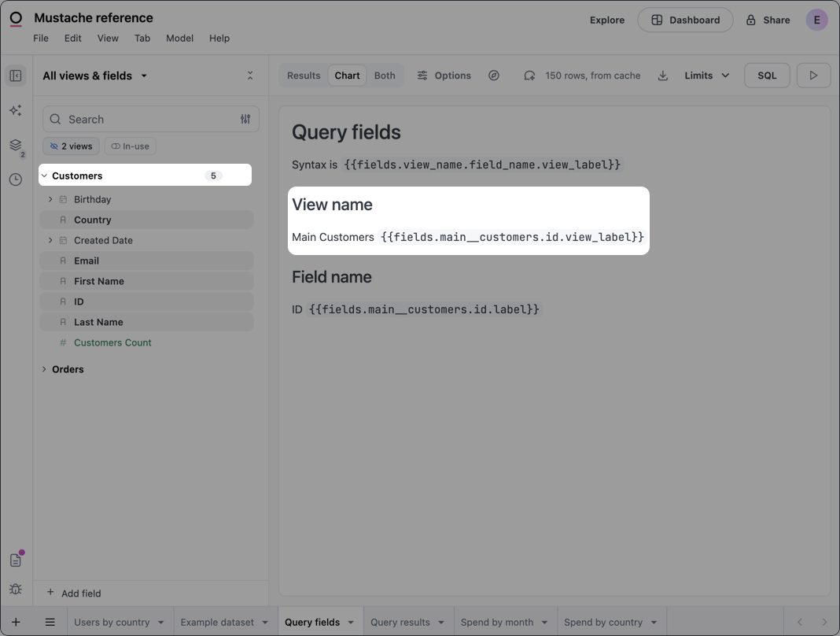Viewport: 840px width, 636px height.
Task: Switch to the Spend by month tab
Action: 498,622
